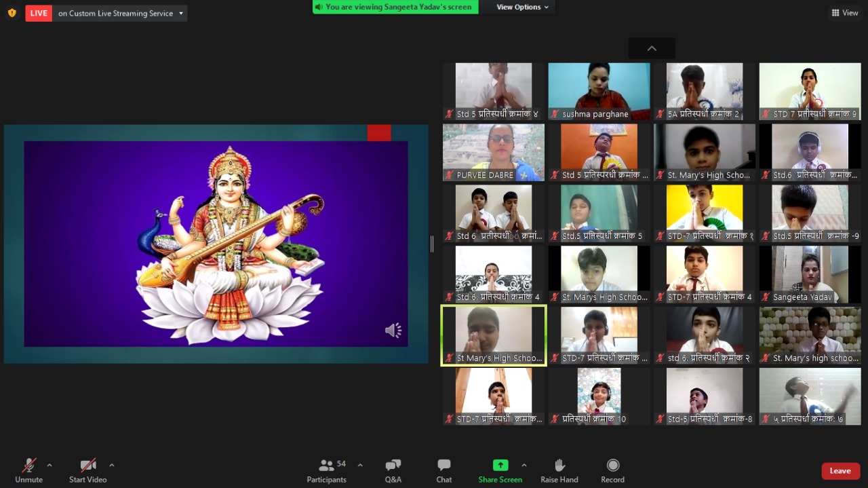
Task: Click the muted mic icon on 'Std-5 प्रतिस्पर्धी क्रमांक-8' tile
Action: click(x=660, y=419)
